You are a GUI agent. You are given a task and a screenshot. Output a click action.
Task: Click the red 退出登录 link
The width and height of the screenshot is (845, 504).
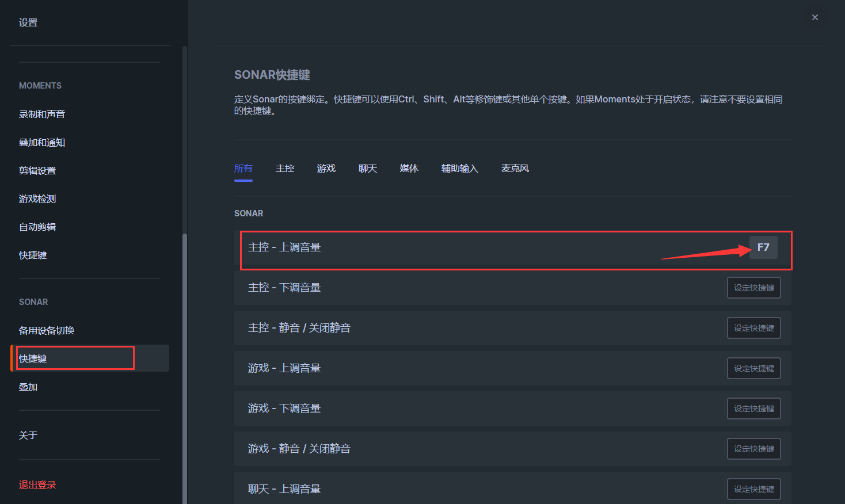click(x=37, y=484)
